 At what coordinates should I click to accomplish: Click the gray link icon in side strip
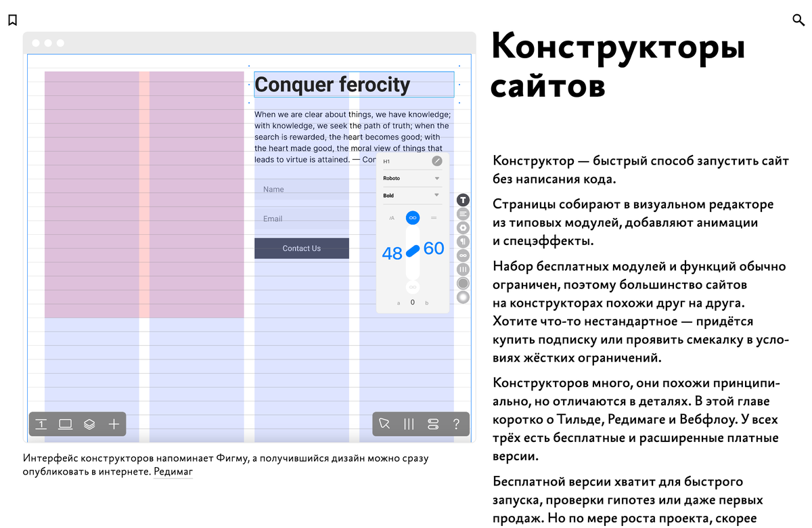coord(463,256)
